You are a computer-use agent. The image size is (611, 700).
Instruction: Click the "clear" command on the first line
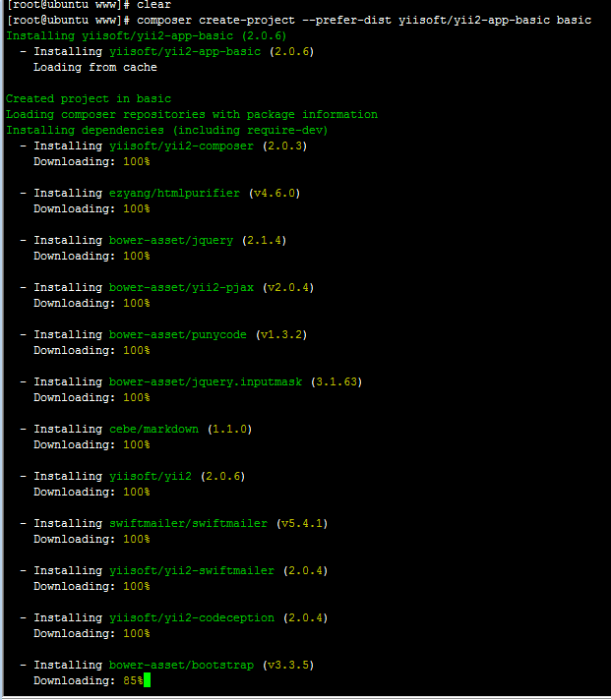point(153,5)
